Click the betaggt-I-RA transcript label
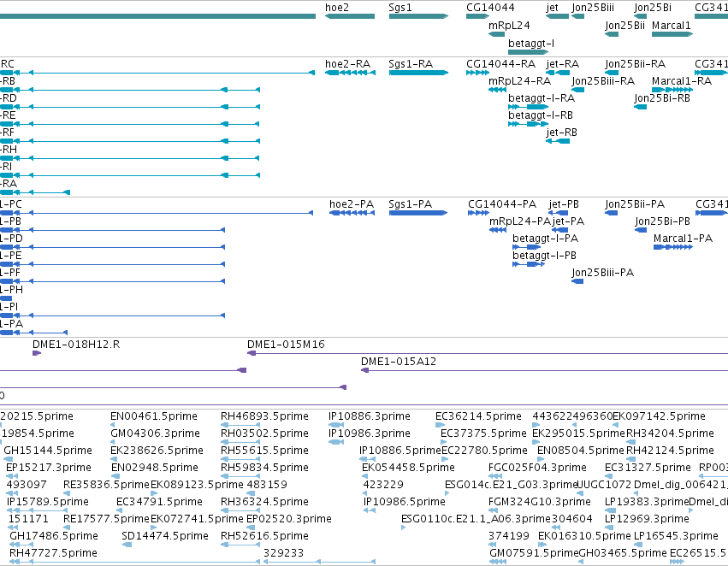This screenshot has height=566, width=728. click(x=542, y=98)
